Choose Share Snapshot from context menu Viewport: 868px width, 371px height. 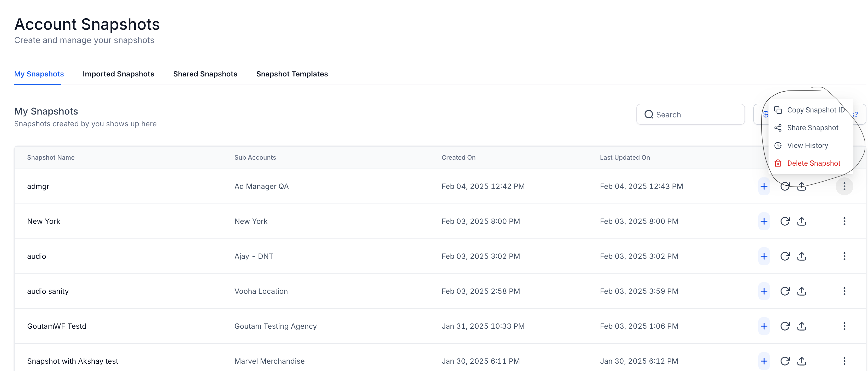click(x=812, y=128)
